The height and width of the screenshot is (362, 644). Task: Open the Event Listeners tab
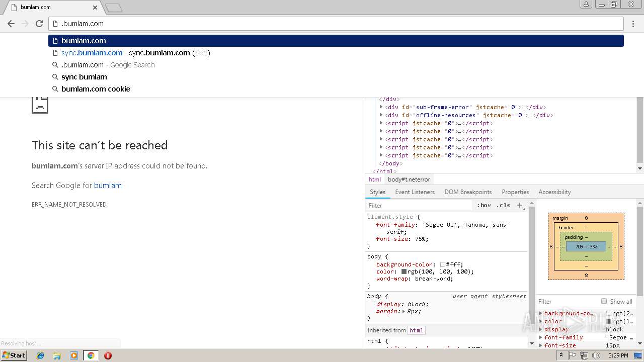415,192
